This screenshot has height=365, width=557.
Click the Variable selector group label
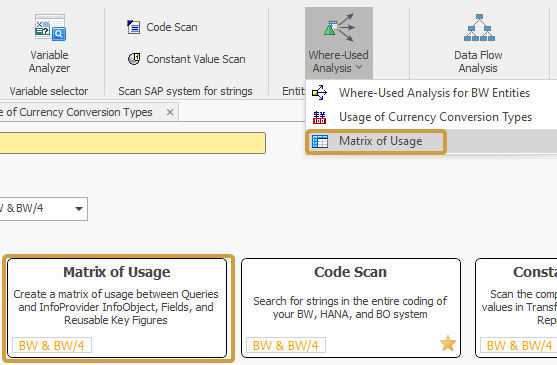pyautogui.click(x=49, y=91)
